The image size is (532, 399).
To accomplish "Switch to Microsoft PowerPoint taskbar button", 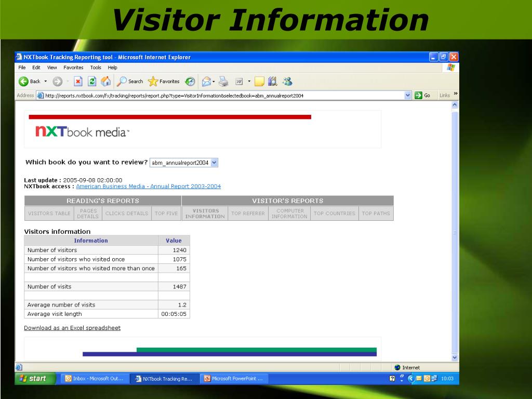I will point(235,379).
